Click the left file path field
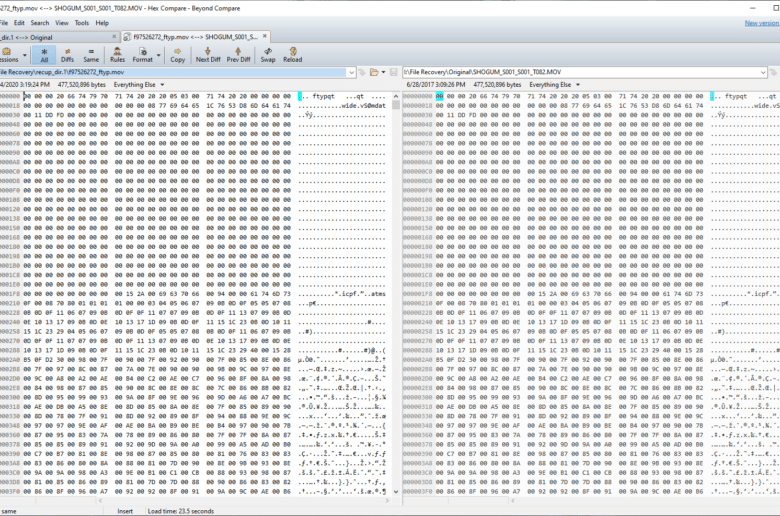780x516 pixels. (173, 72)
